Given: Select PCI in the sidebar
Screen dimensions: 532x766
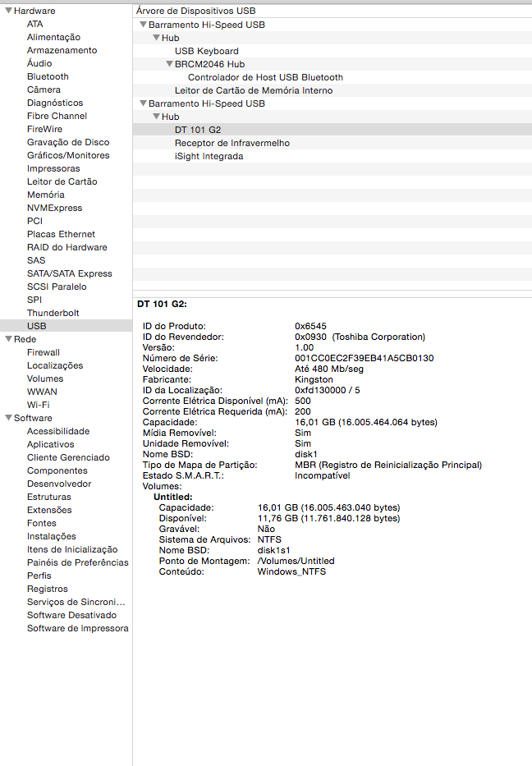Looking at the screenshot, I should (x=34, y=222).
